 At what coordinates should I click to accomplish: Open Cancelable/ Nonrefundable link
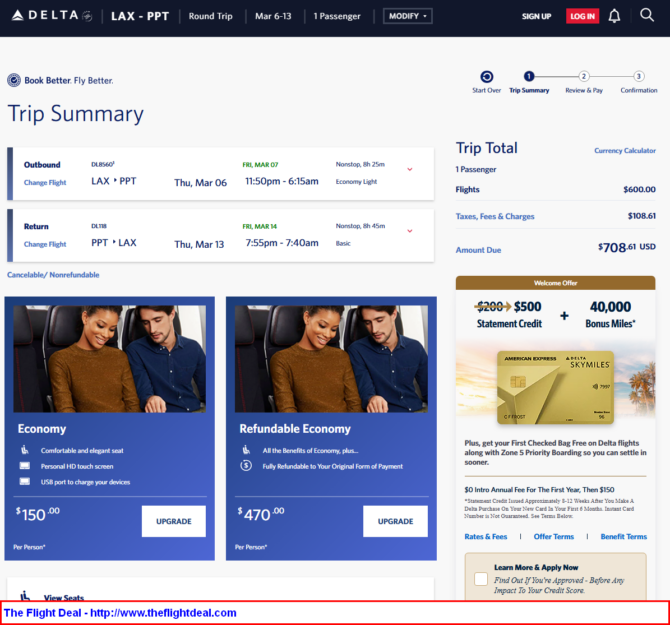[53, 275]
